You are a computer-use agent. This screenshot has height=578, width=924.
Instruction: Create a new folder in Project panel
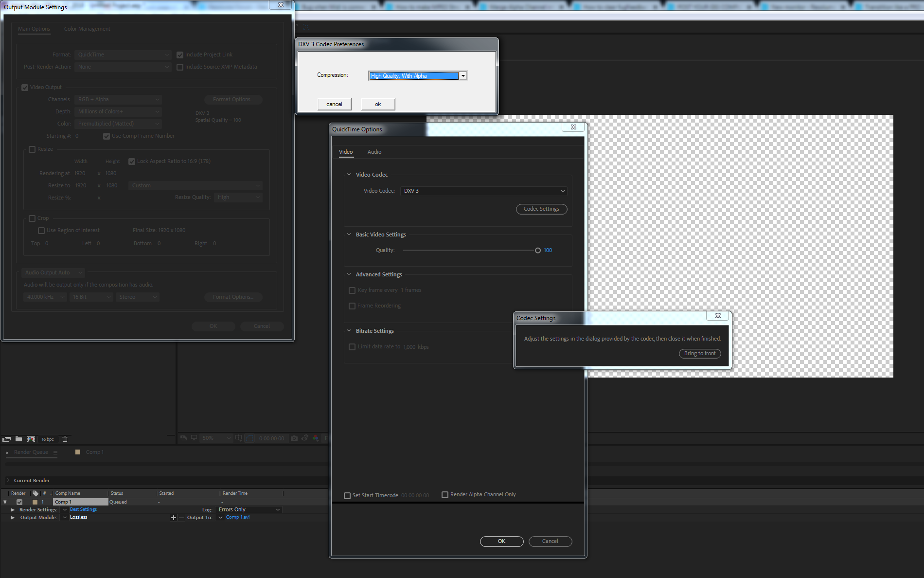18,439
